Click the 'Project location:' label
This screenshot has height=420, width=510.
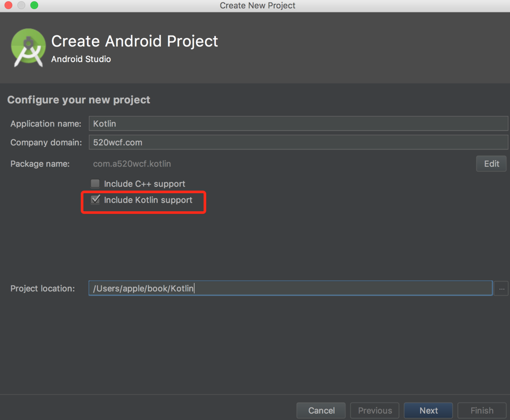coord(43,288)
